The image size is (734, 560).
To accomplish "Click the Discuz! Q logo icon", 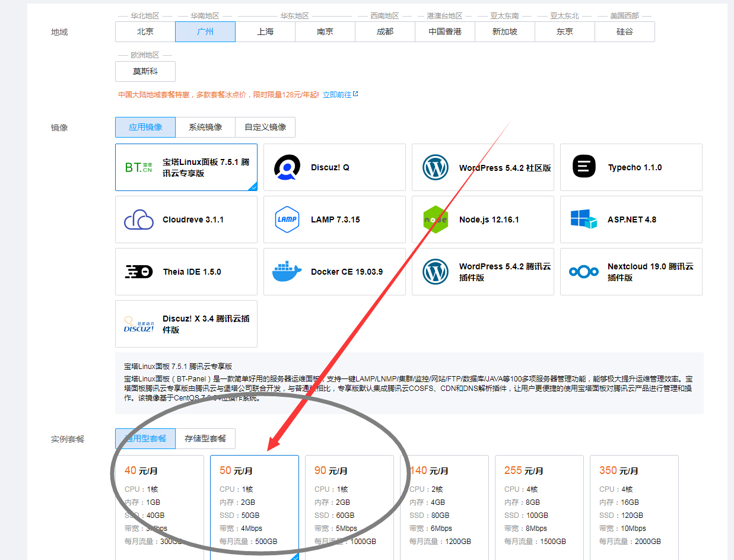I will coord(287,167).
